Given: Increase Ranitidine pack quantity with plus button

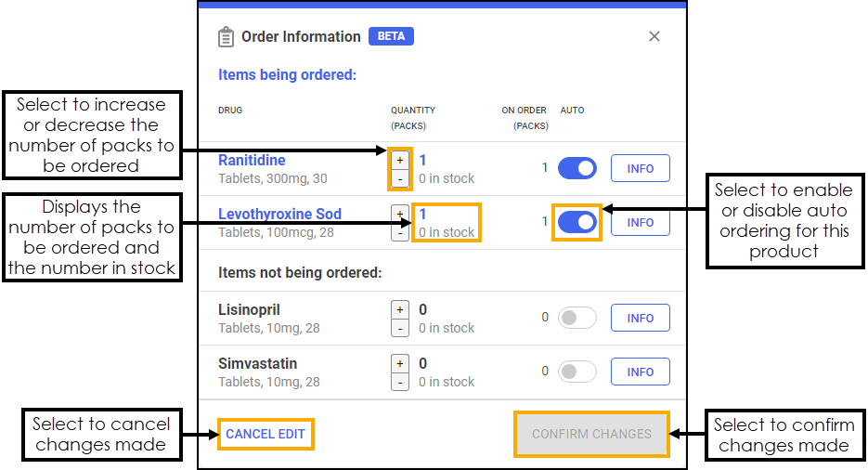Looking at the screenshot, I should pyautogui.click(x=400, y=160).
